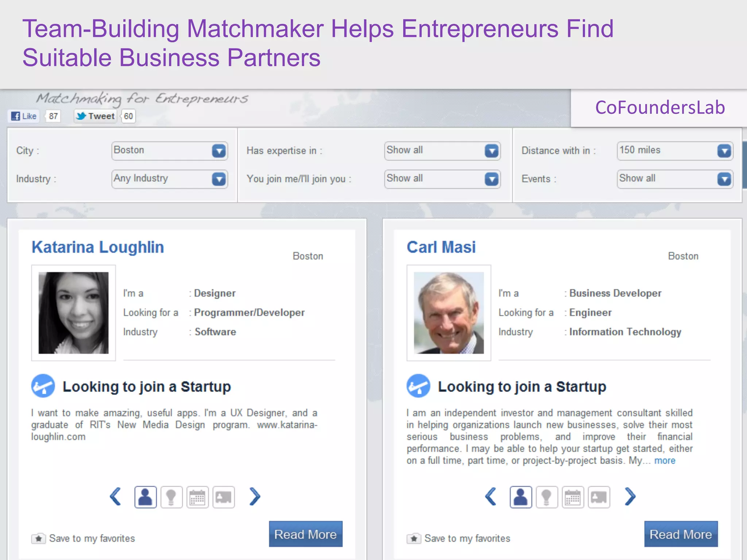Image resolution: width=747 pixels, height=560 pixels.
Task: Click Read More on Katarina Loughlin's card
Action: click(x=306, y=534)
